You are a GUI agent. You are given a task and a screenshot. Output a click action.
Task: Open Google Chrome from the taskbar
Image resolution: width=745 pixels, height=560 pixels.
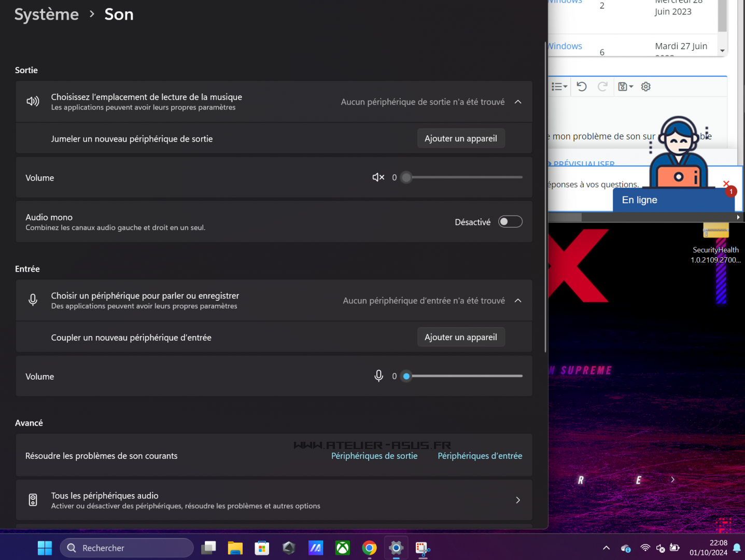tap(369, 548)
